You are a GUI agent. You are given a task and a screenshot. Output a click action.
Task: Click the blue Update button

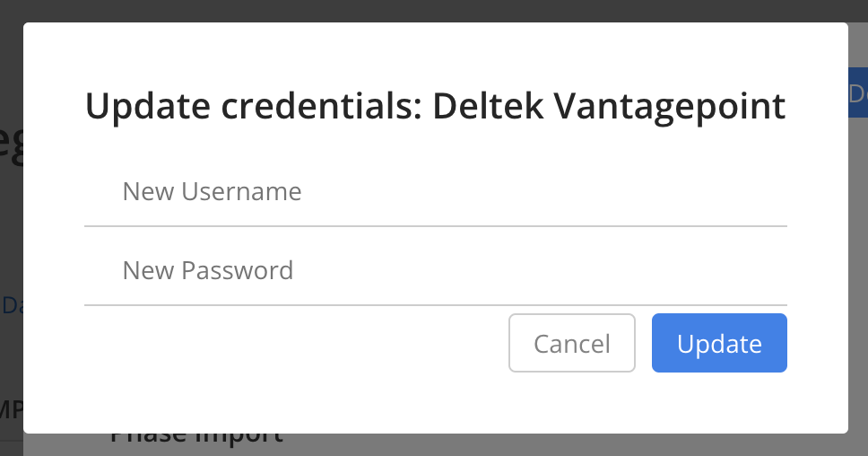tap(719, 343)
